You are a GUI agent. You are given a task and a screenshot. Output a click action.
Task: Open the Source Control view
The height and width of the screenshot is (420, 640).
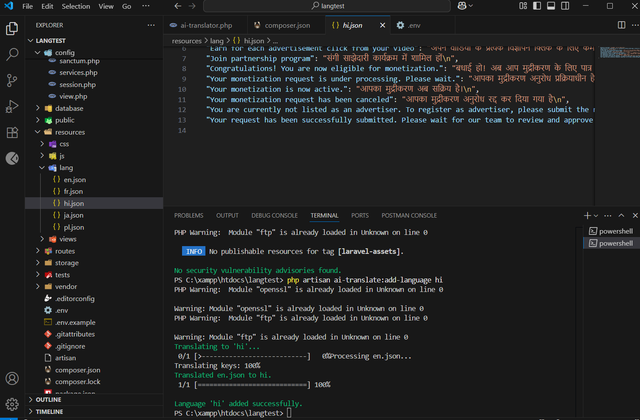[12, 79]
